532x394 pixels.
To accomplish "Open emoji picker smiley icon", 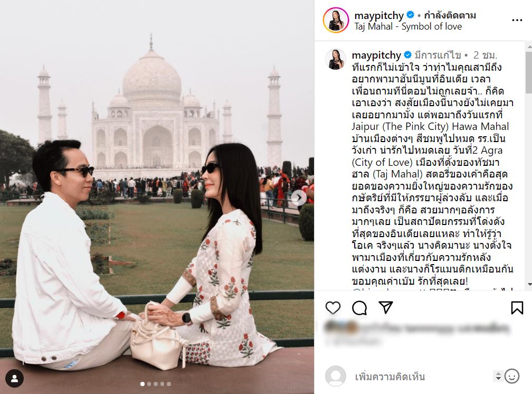I will tap(512, 377).
